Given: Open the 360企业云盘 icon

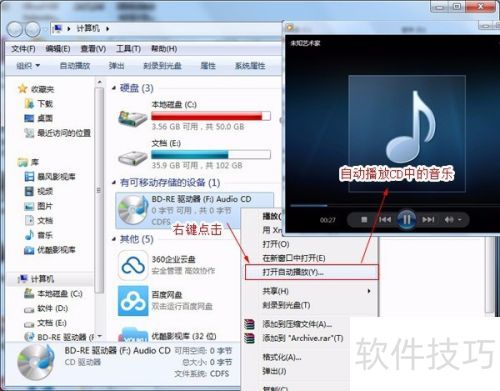Looking at the screenshot, I should tap(133, 265).
